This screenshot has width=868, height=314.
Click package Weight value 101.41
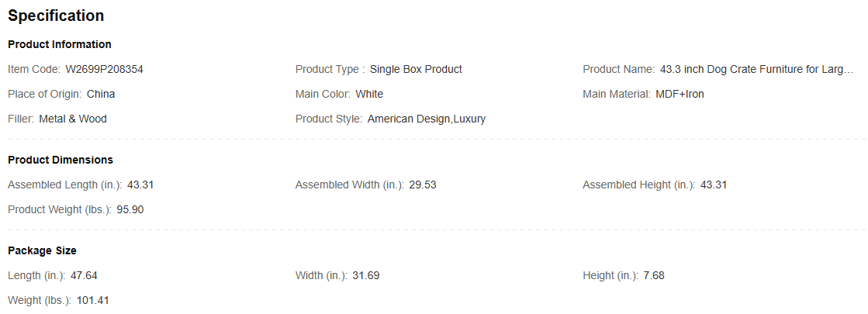pyautogui.click(x=93, y=300)
